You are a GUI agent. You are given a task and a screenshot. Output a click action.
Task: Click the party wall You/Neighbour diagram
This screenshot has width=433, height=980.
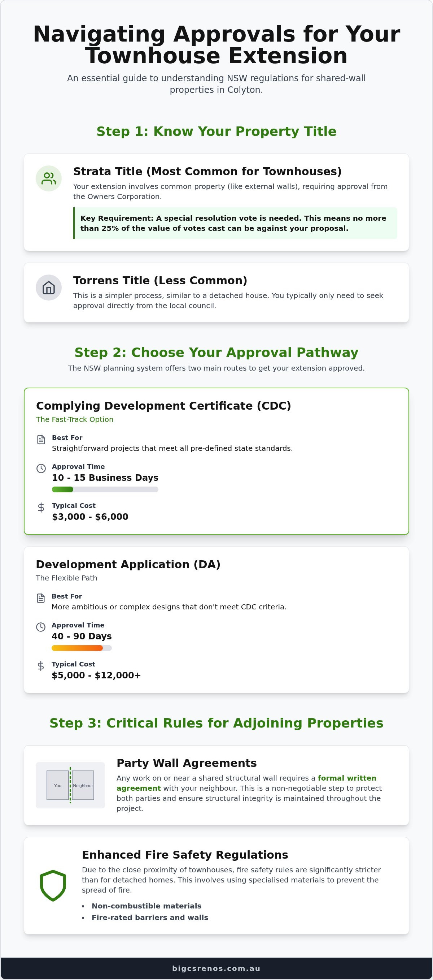tap(70, 785)
